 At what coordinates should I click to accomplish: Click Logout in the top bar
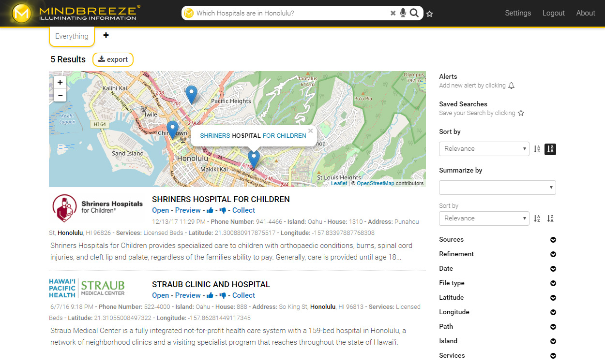coord(554,13)
